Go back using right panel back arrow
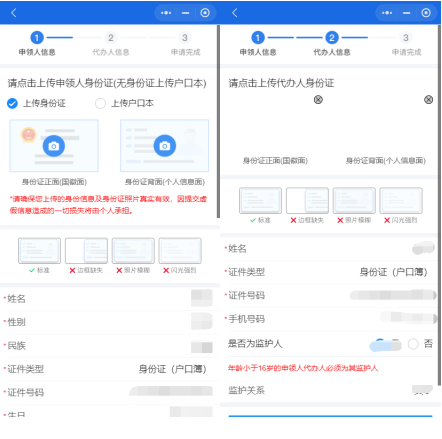The height and width of the screenshot is (439, 442). point(235,13)
